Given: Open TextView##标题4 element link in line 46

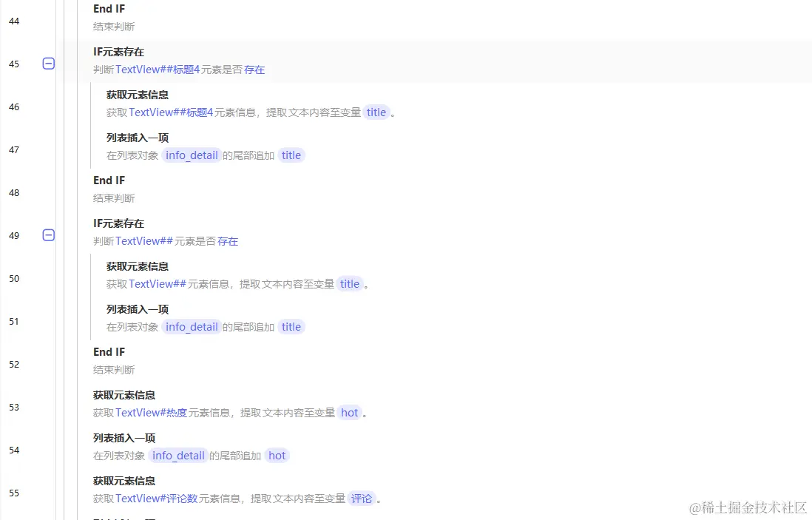Looking at the screenshot, I should click(x=171, y=112).
